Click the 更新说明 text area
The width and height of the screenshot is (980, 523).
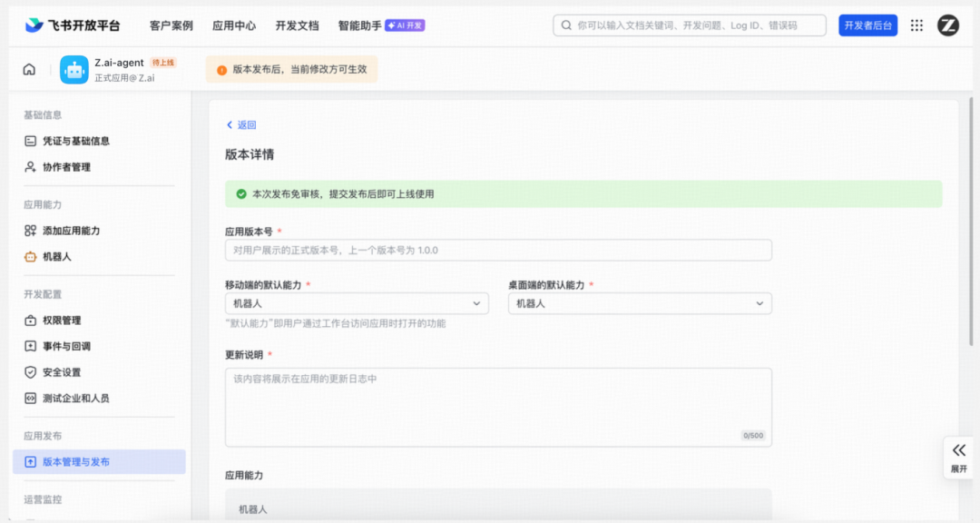498,407
